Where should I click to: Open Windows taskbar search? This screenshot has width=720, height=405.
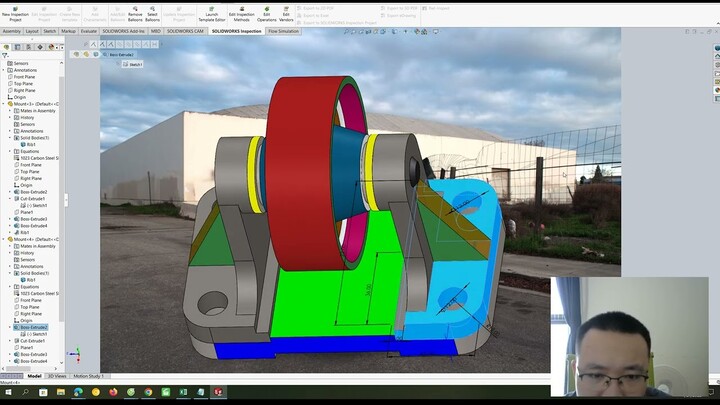[25, 392]
